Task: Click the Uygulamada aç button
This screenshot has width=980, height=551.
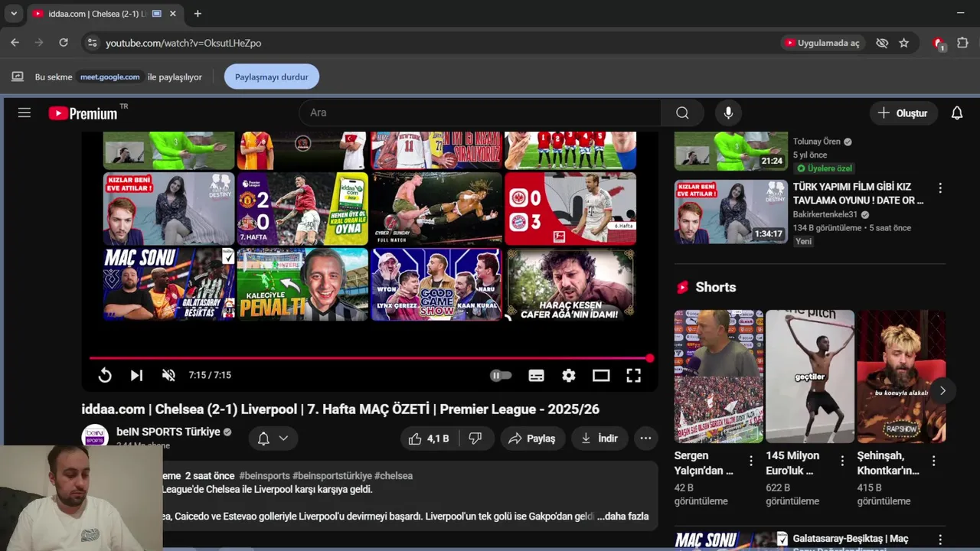Action: click(823, 43)
